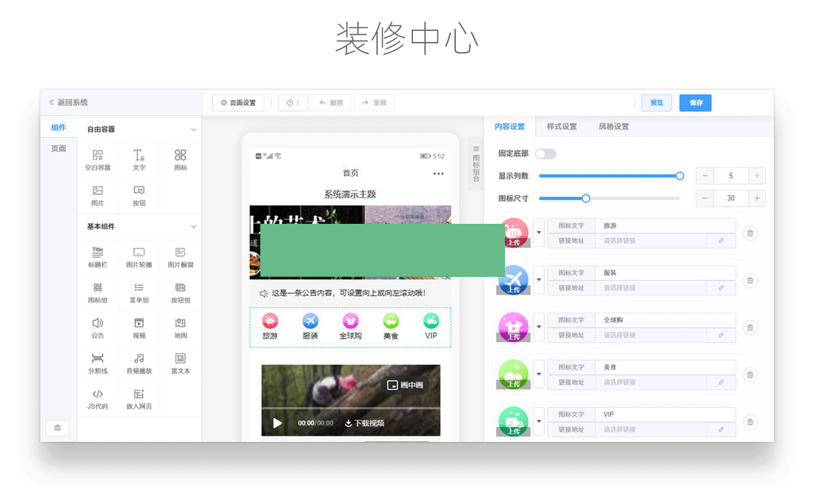Adjust the 图标尺寸 slider handle
813x504 pixels.
point(586,198)
